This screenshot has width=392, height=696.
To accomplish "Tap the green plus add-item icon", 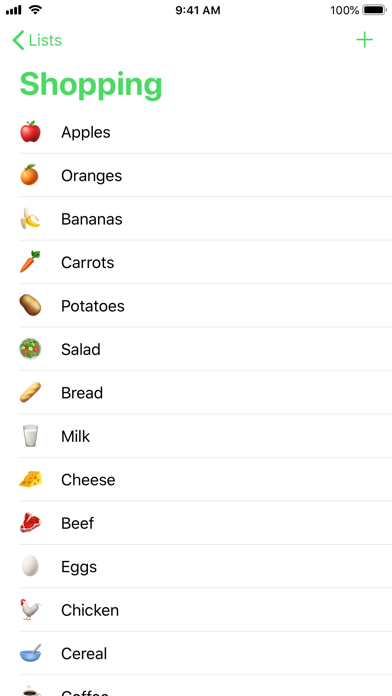I will point(364,40).
